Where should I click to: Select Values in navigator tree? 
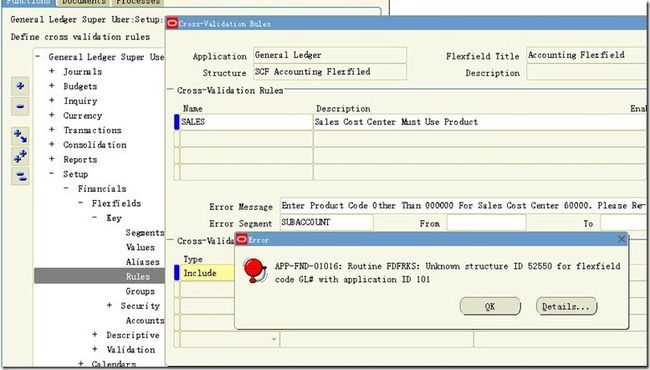point(140,247)
